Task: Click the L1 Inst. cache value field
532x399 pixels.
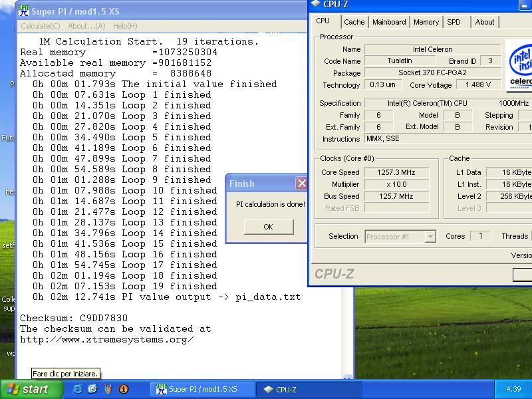Action: click(x=509, y=184)
